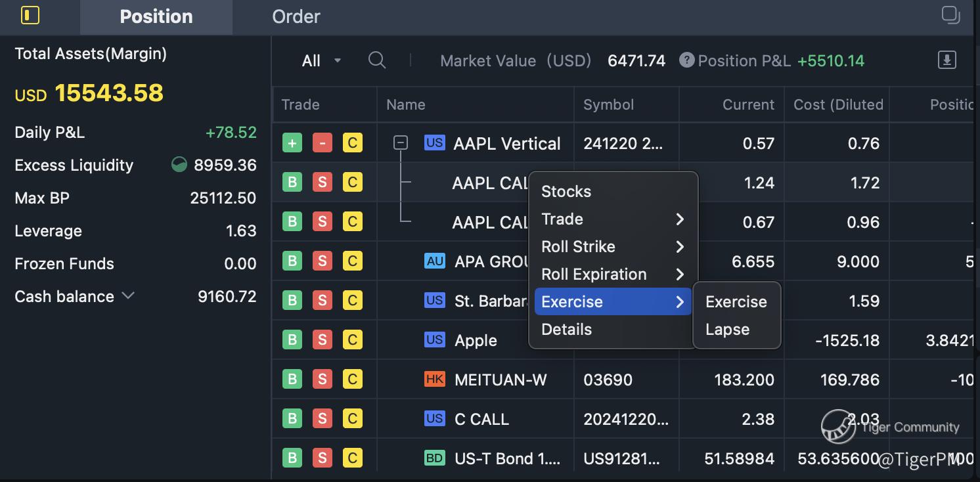Select the AAPL Vertical position name
This screenshot has width=980, height=482.
click(x=507, y=143)
